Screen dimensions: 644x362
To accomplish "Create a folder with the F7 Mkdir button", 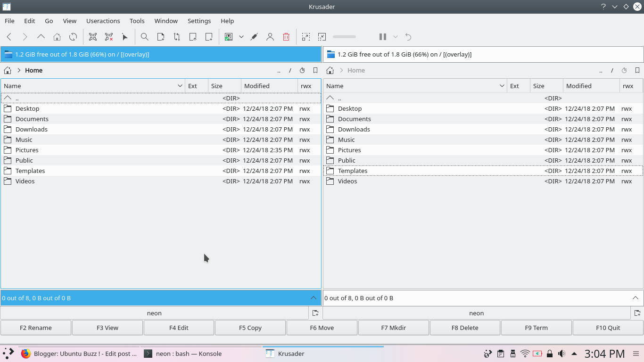I will tap(393, 327).
